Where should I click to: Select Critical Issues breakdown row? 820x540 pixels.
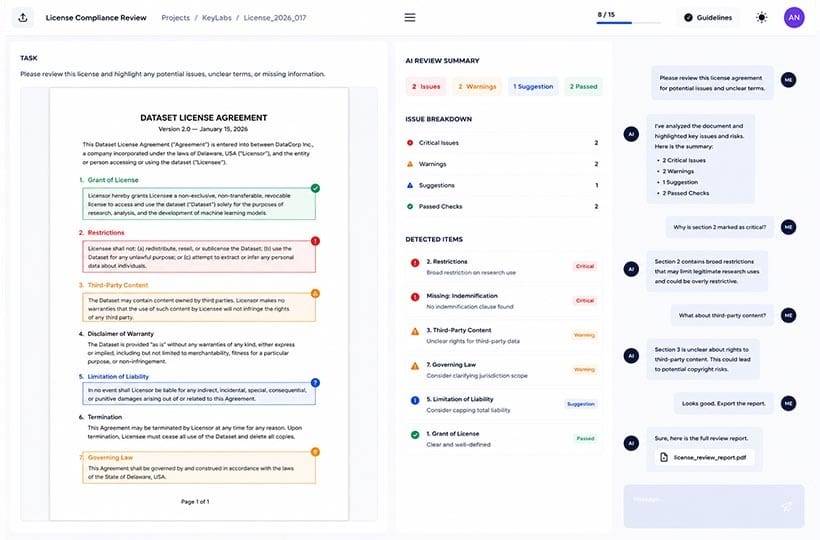tap(503, 143)
